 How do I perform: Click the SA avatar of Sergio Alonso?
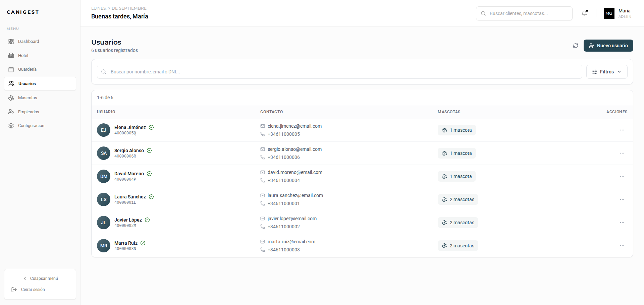(104, 153)
